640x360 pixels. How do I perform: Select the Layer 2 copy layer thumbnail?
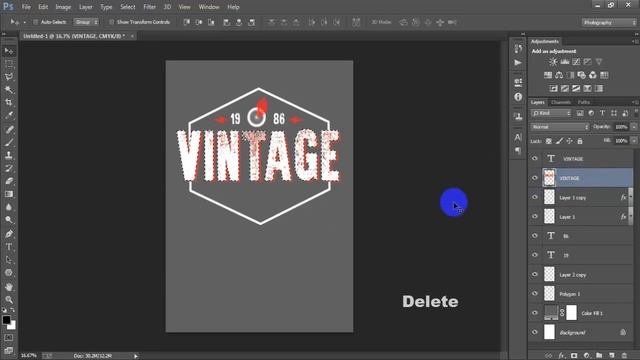pyautogui.click(x=549, y=274)
